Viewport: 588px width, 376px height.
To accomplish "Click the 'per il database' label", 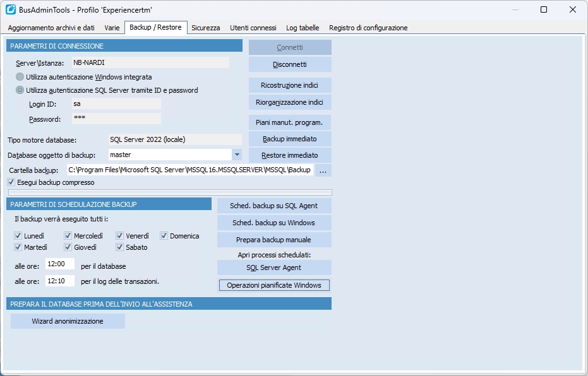I will 104,266.
